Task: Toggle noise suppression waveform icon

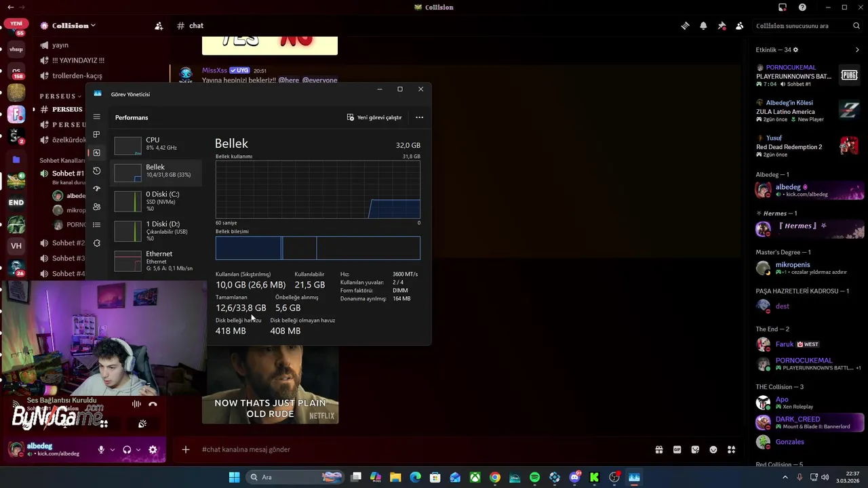Action: [x=136, y=405]
